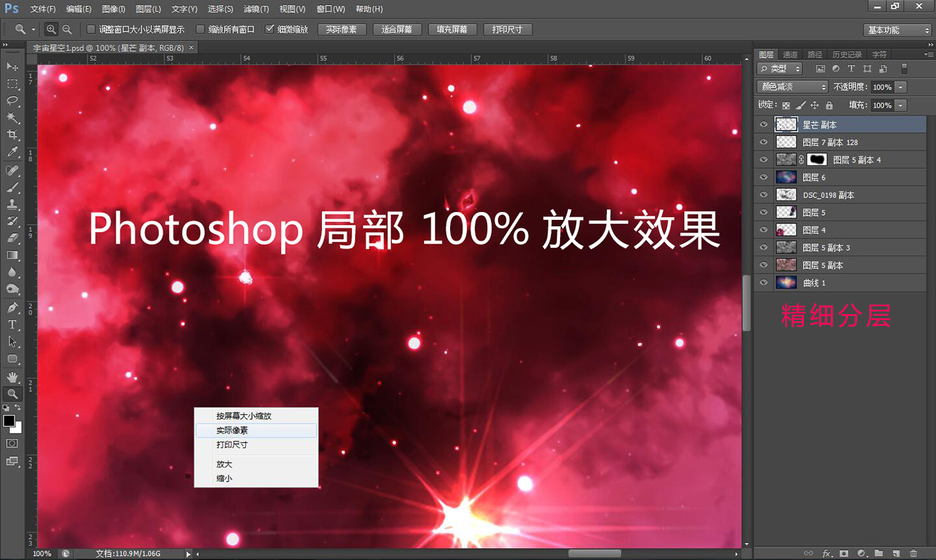Select the Blur tool
This screenshot has width=936, height=560.
(x=13, y=272)
